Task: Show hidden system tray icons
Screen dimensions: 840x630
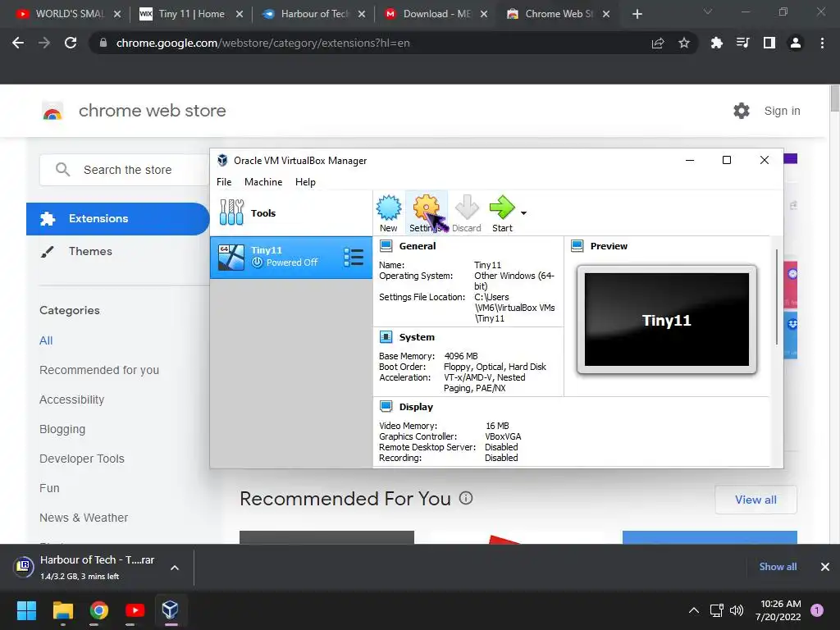Action: coord(694,610)
